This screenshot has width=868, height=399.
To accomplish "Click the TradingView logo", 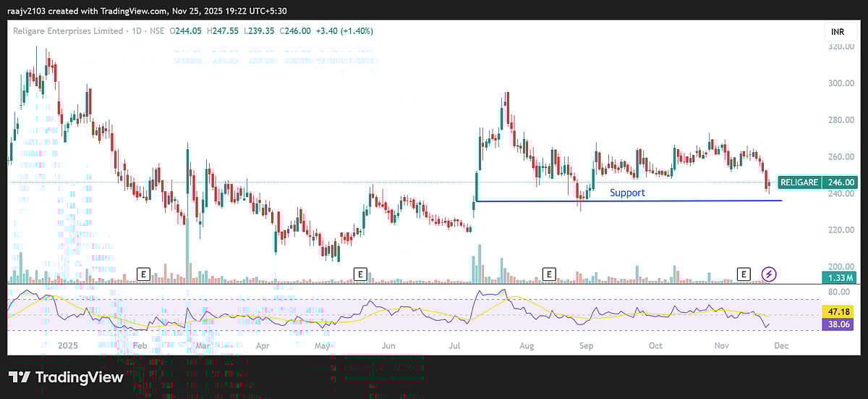I will (66, 377).
